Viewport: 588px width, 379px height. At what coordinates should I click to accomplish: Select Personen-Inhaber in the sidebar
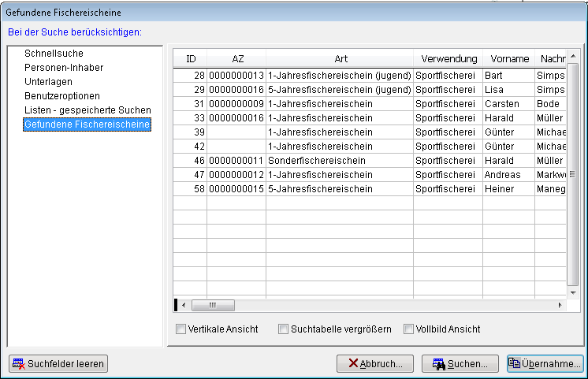pyautogui.click(x=64, y=68)
